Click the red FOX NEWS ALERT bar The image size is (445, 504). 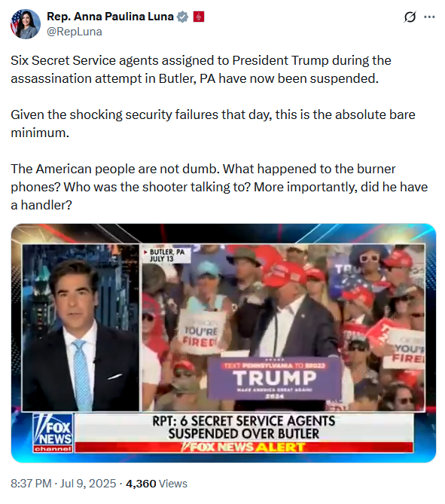coord(244,447)
